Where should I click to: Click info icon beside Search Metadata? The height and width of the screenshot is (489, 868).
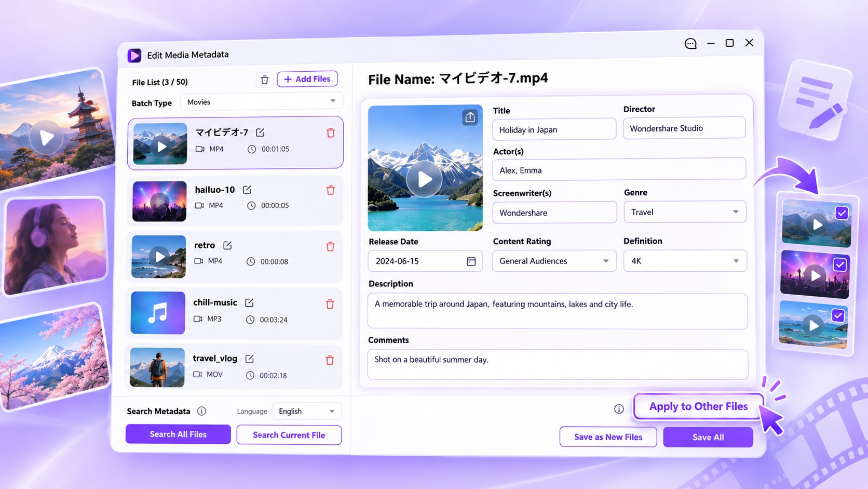click(201, 411)
